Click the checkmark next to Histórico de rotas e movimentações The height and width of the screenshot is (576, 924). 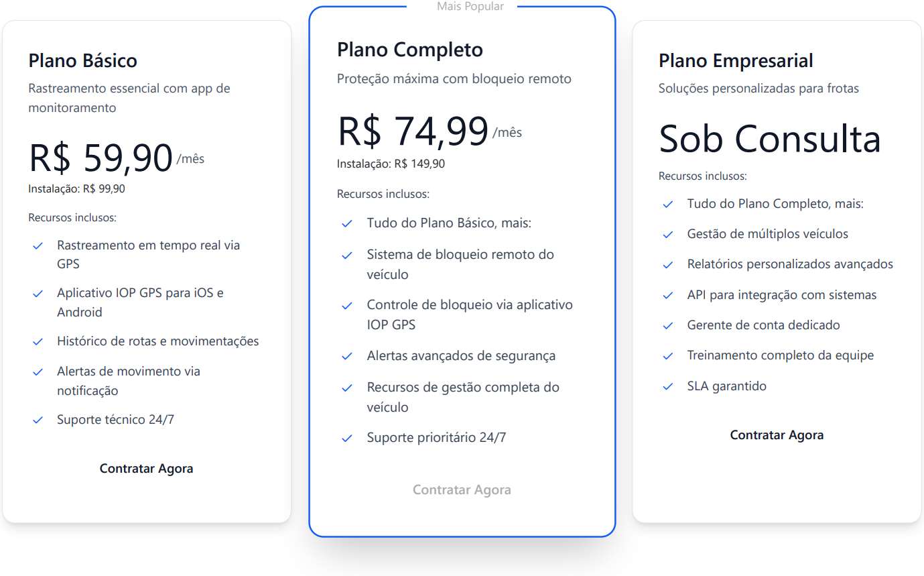click(x=38, y=342)
